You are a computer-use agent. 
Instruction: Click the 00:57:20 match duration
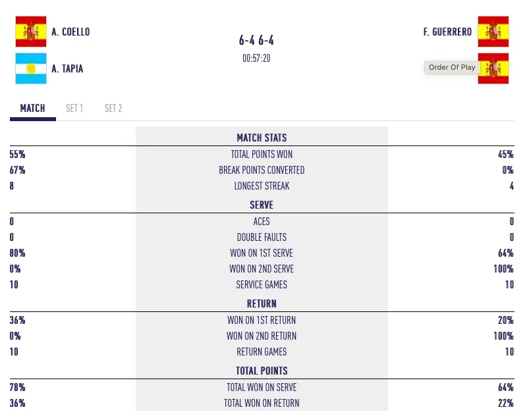256,58
